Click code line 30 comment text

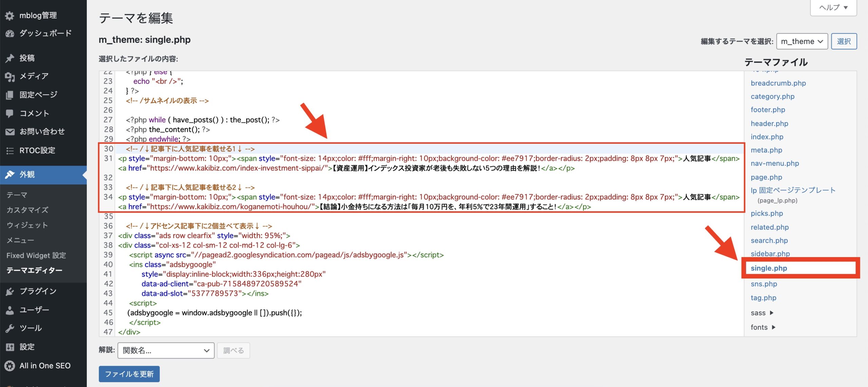click(190, 149)
